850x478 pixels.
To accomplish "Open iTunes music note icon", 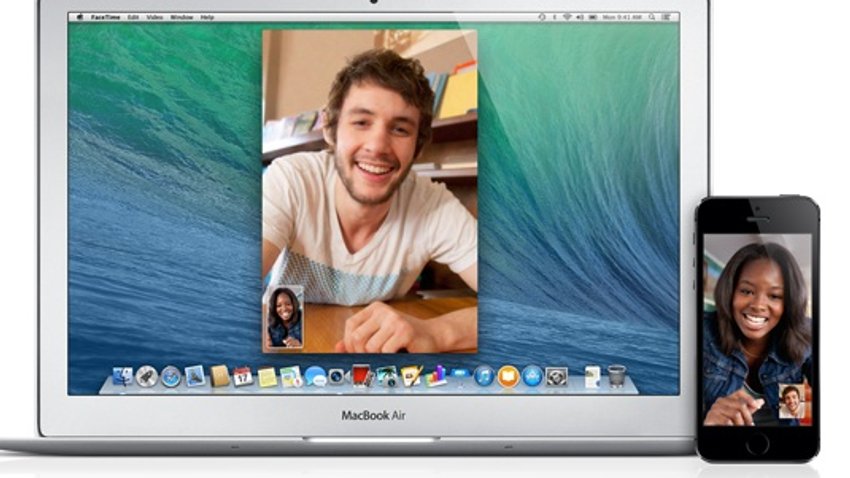I will coord(484,376).
